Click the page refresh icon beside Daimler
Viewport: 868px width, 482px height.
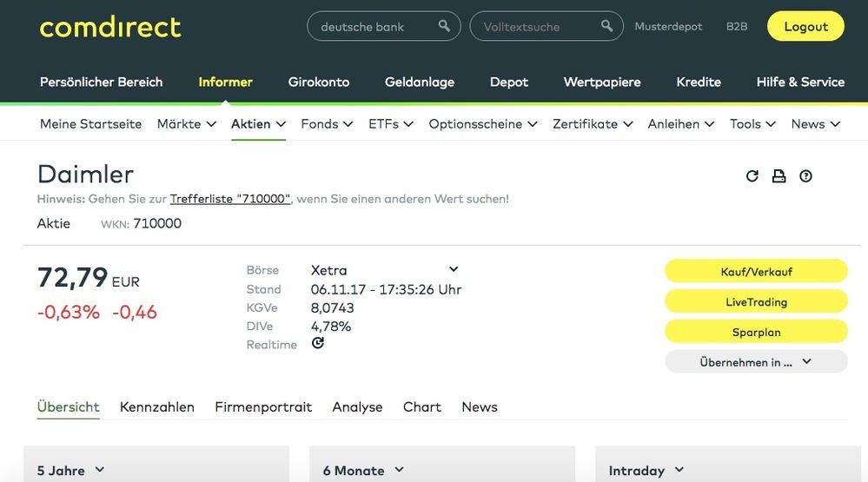pyautogui.click(x=752, y=176)
